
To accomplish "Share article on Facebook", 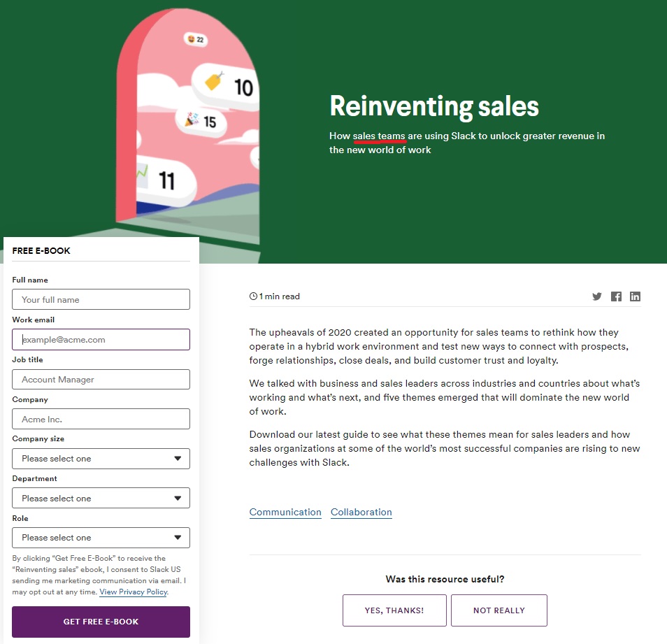I will 616,296.
